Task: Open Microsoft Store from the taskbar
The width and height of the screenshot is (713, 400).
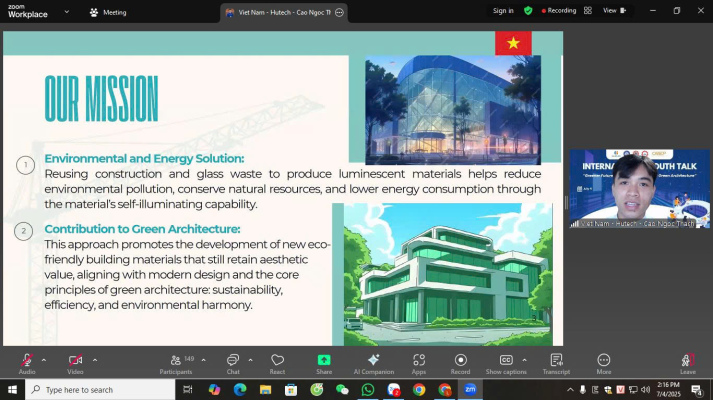Action: coord(291,390)
